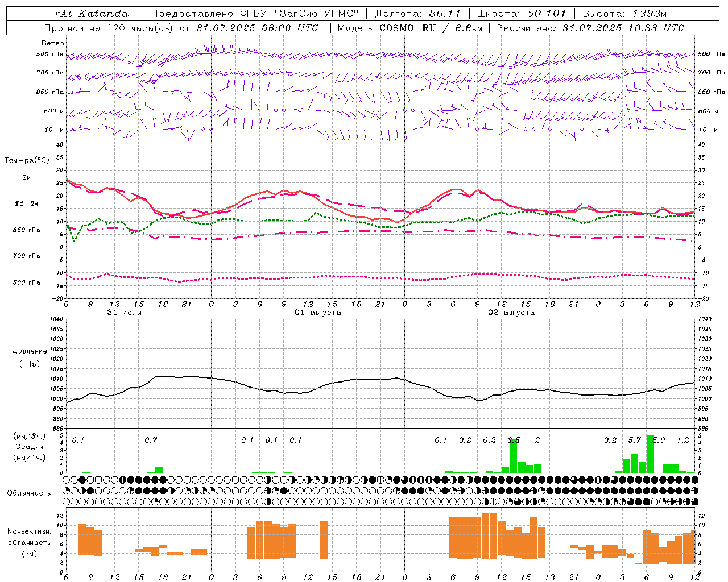Select the longitude value Долгота: 86.11
Image resolution: width=728 pixels, height=582 pixels.
(418, 14)
